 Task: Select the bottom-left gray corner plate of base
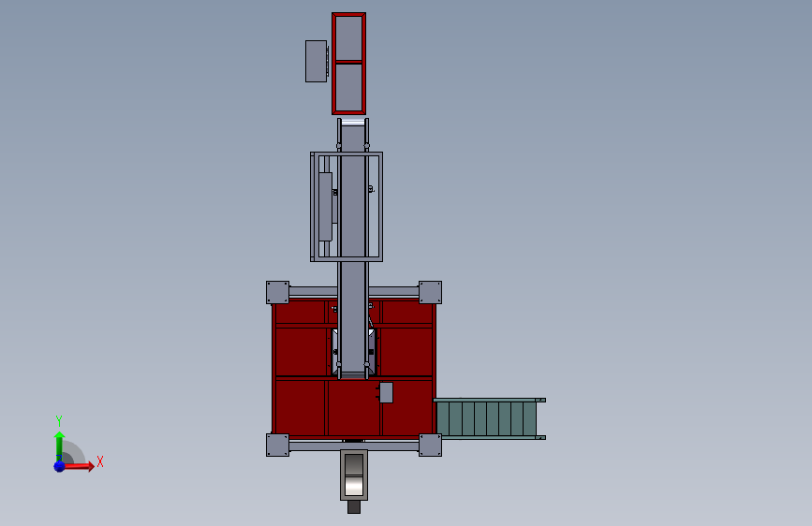point(277,446)
